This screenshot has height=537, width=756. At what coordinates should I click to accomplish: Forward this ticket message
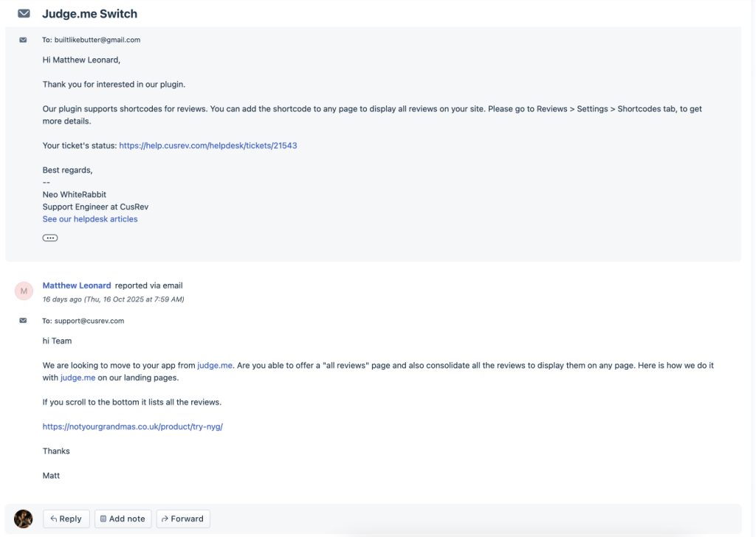[183, 519]
